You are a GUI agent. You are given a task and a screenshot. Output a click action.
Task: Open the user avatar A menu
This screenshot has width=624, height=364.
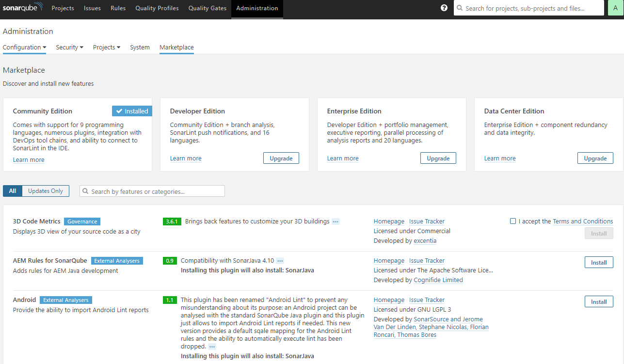click(x=615, y=8)
